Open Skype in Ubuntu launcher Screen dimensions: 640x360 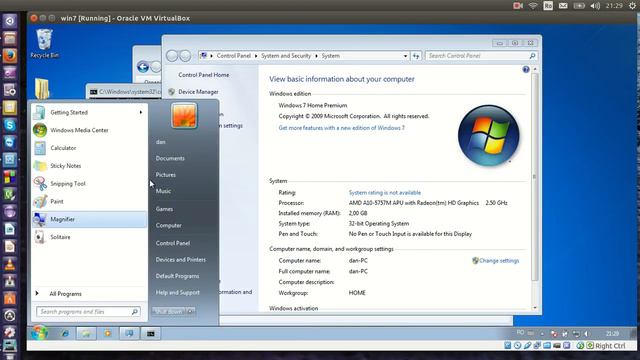click(10, 125)
